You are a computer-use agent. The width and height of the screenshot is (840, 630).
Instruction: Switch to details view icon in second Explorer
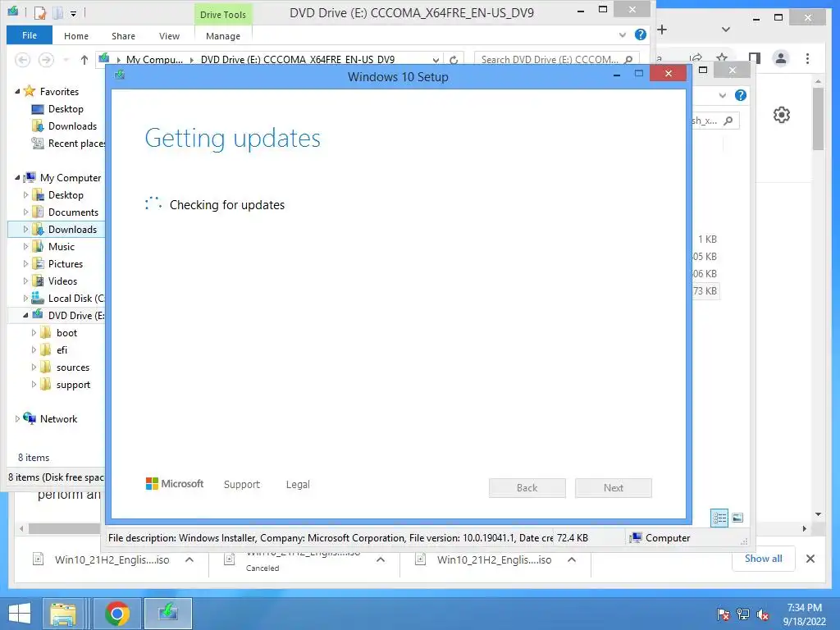(719, 518)
